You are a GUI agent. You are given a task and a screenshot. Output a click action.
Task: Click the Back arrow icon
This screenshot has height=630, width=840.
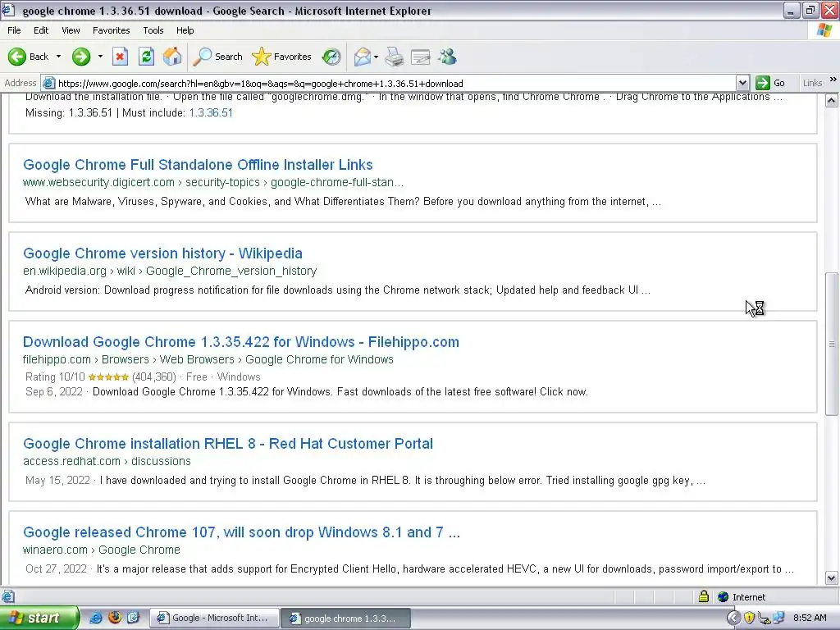pyautogui.click(x=17, y=57)
